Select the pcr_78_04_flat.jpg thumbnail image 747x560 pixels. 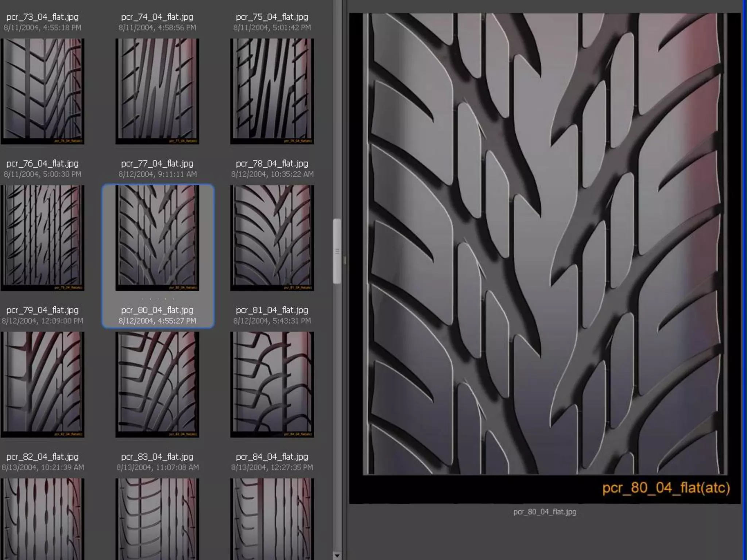(272, 91)
